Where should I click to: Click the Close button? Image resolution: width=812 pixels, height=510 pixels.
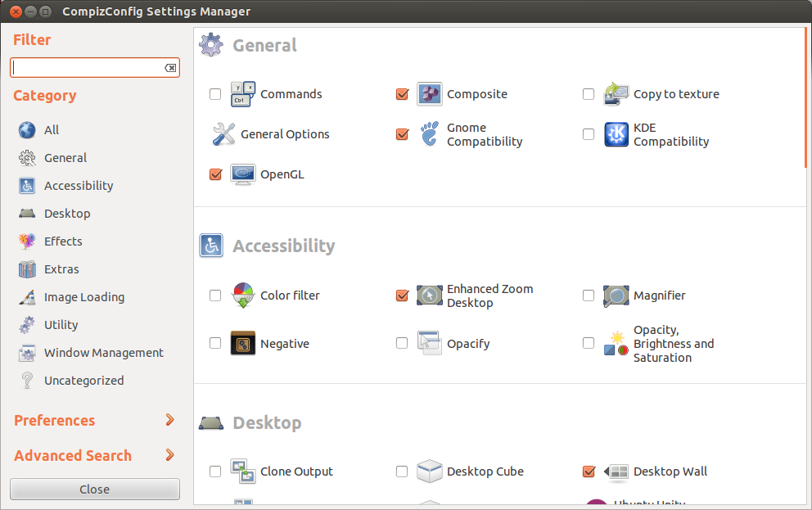95,490
